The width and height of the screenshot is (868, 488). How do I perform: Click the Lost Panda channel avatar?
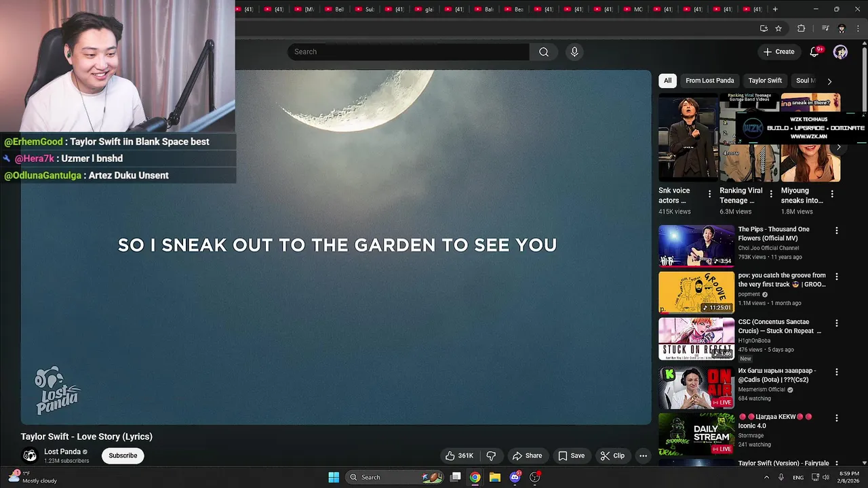point(29,455)
